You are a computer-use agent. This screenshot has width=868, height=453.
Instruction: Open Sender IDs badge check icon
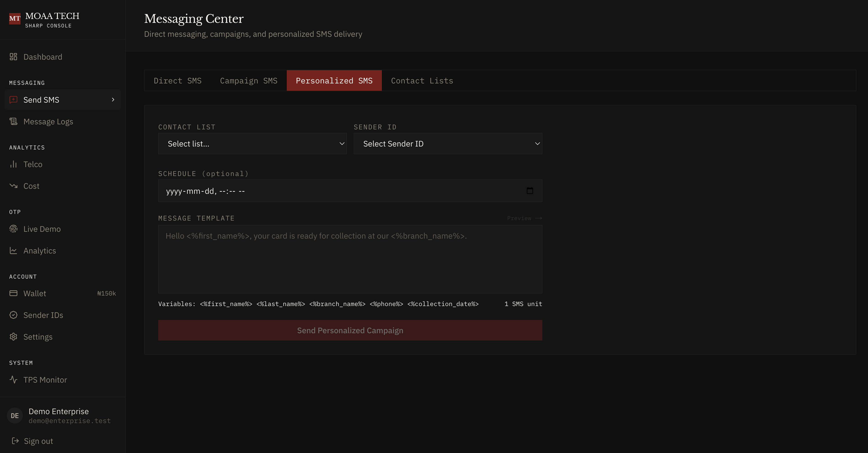point(13,315)
